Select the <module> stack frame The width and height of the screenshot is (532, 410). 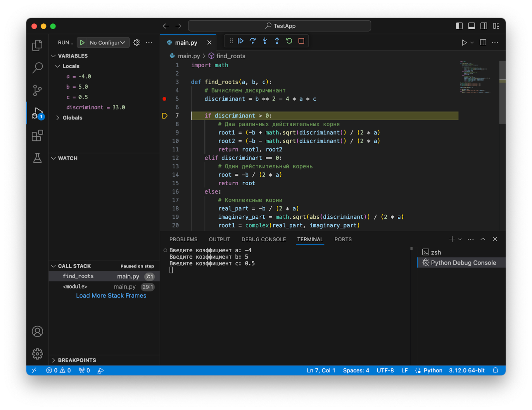[x=104, y=287]
